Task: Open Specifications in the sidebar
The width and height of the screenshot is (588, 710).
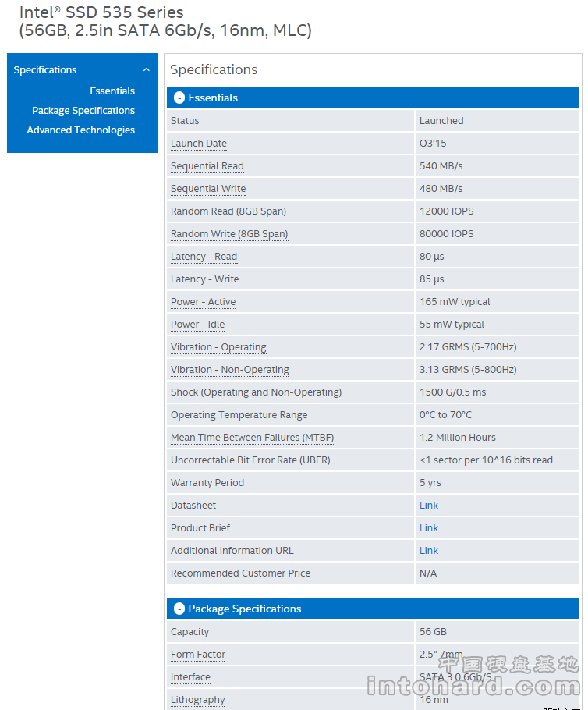Action: click(x=44, y=69)
